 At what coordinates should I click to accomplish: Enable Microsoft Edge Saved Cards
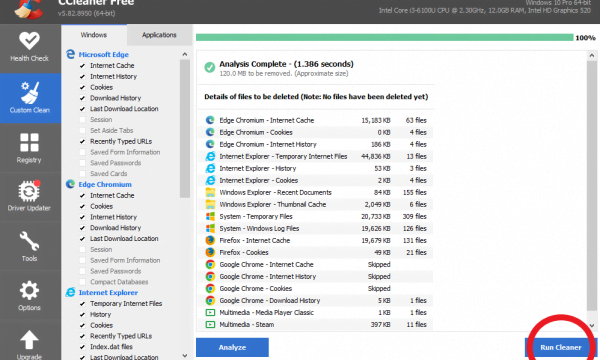point(82,174)
